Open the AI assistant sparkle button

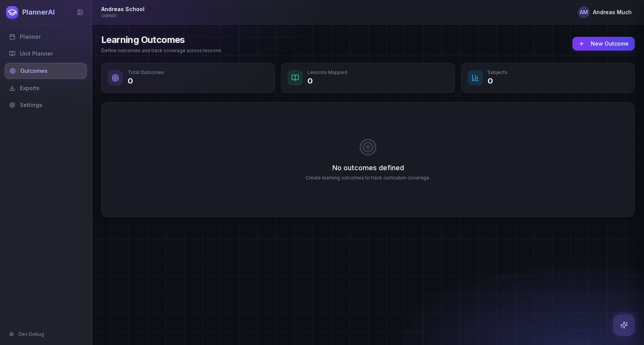pyautogui.click(x=624, y=325)
